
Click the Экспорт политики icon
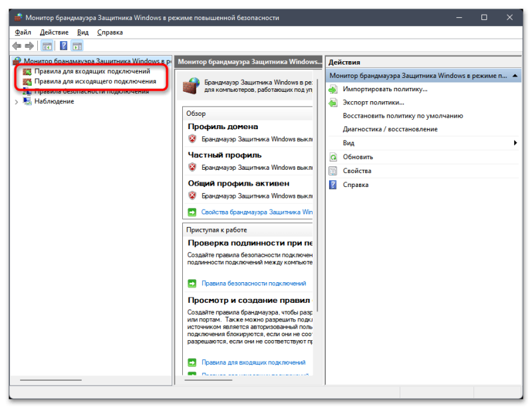[333, 102]
